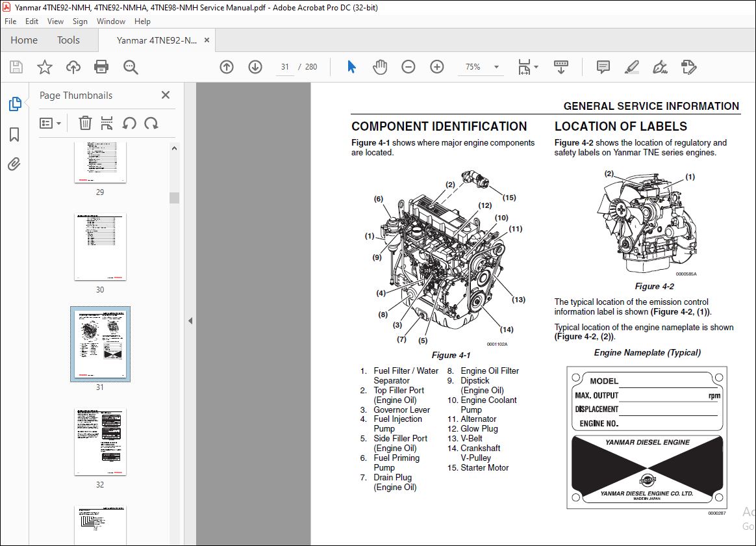Viewport: 756px width, 546px height.
Task: Click the Figure 4-1 caption
Action: click(451, 355)
